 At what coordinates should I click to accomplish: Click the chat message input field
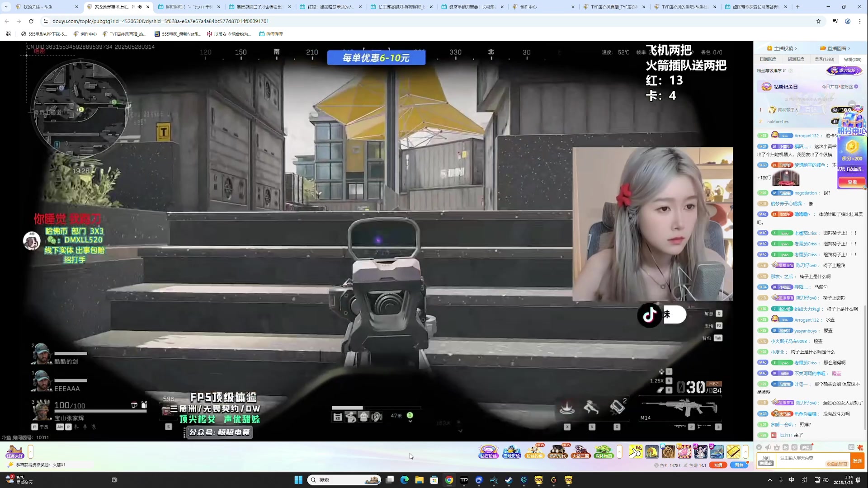click(x=813, y=460)
